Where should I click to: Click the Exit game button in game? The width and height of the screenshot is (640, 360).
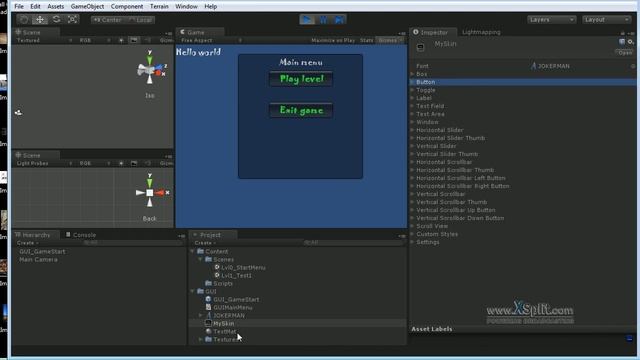tap(301, 110)
